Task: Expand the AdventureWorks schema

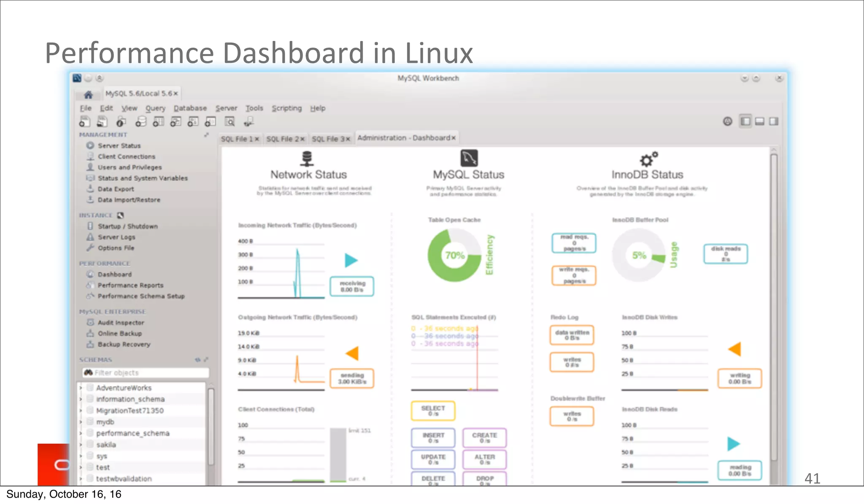Action: click(x=81, y=388)
